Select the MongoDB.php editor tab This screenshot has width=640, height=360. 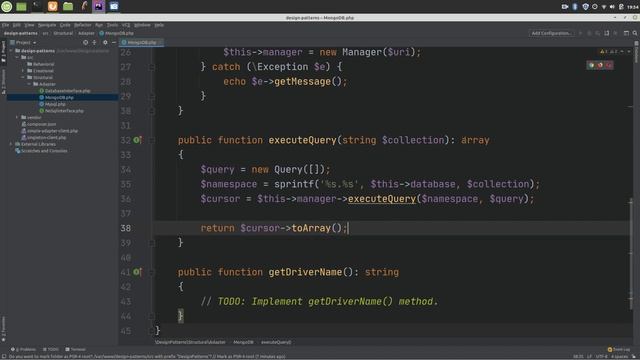tap(142, 42)
